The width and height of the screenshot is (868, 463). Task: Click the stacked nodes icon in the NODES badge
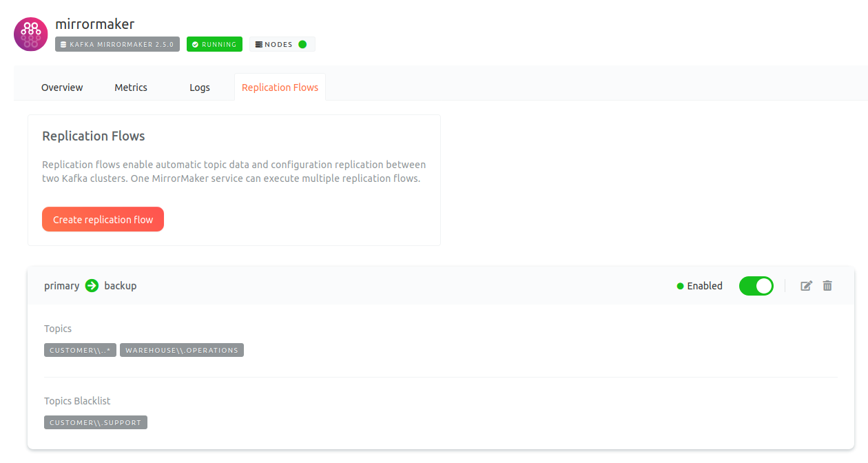pyautogui.click(x=261, y=43)
